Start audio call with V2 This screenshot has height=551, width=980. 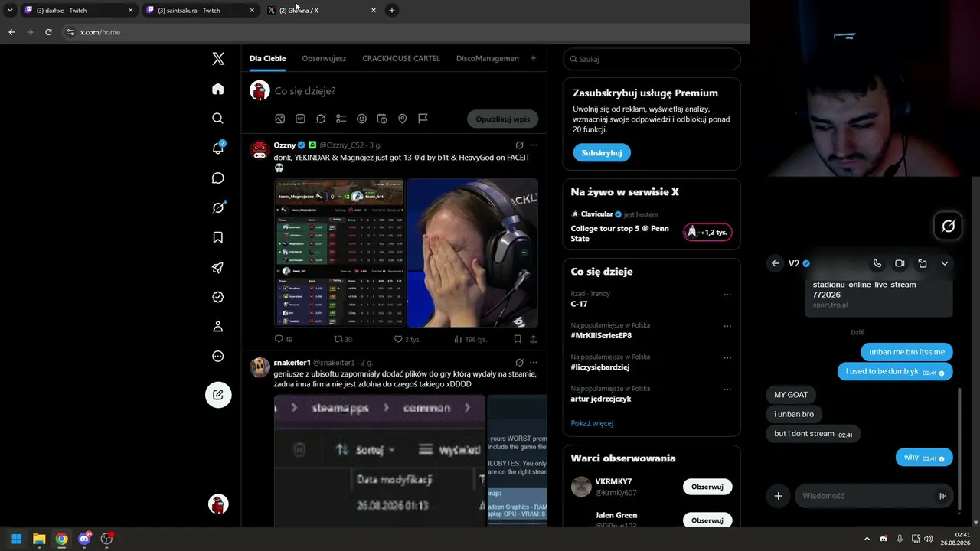click(877, 263)
